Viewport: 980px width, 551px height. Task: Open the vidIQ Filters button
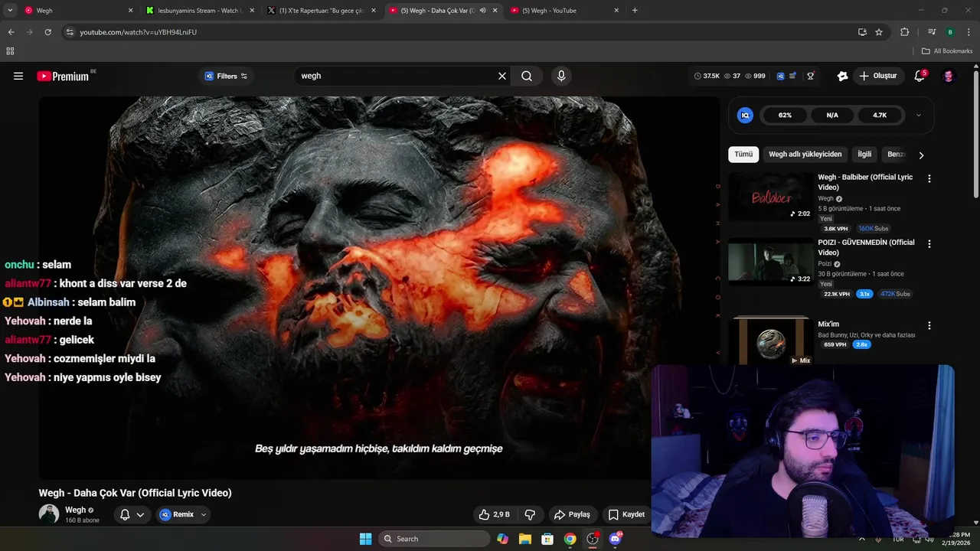point(226,76)
